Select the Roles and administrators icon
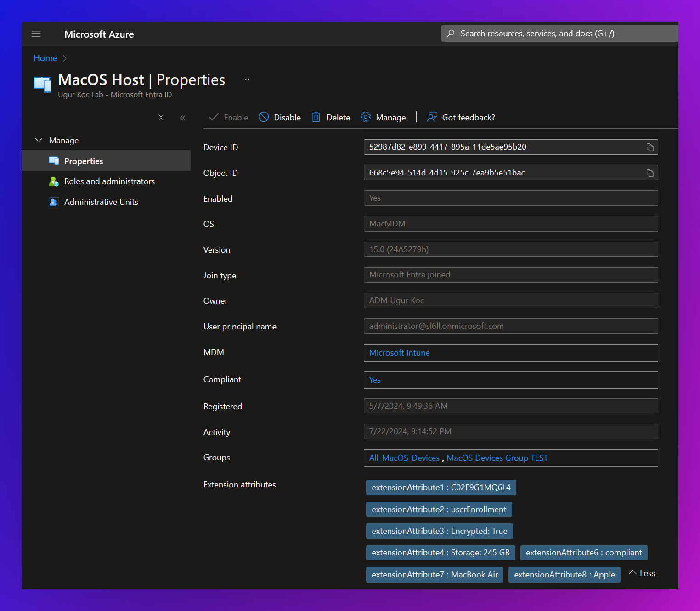This screenshot has width=700, height=611. [x=54, y=181]
